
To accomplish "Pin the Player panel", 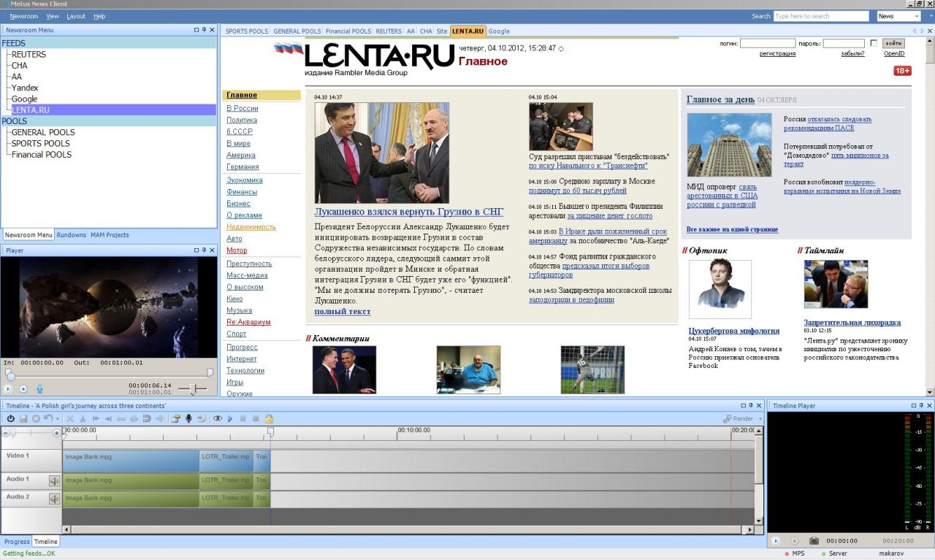I will [x=204, y=250].
